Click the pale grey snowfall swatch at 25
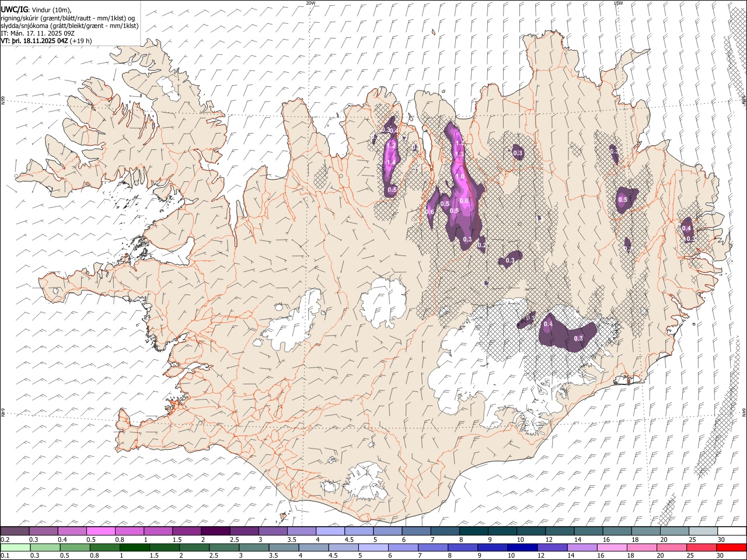Viewport: 747px width, 560px height. pyautogui.click(x=702, y=531)
